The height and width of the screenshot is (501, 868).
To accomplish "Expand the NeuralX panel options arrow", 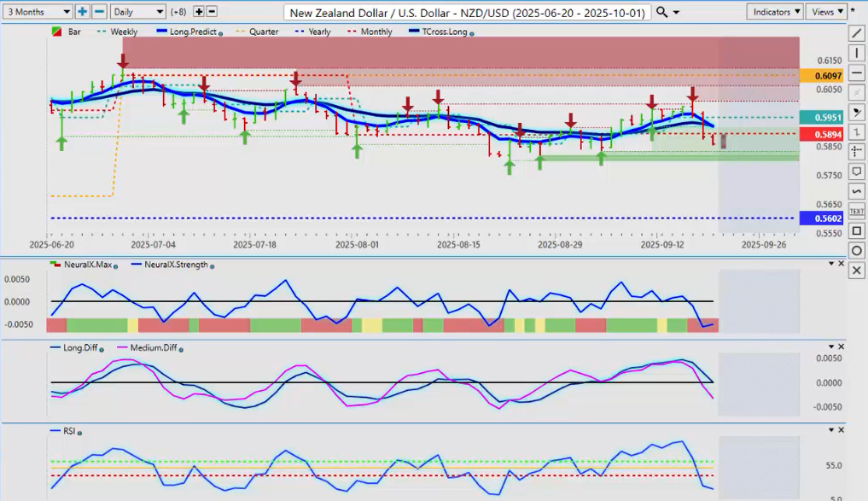I will pyautogui.click(x=831, y=264).
